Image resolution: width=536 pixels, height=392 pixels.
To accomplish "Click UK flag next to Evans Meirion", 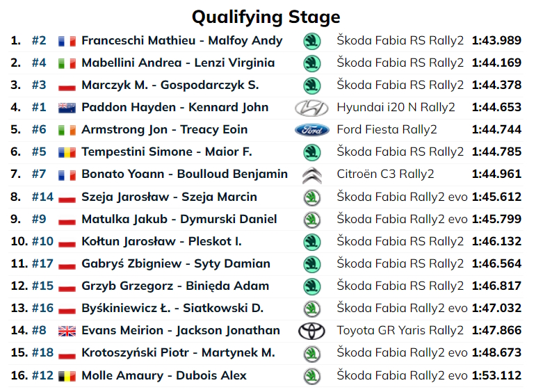I will (x=67, y=332).
